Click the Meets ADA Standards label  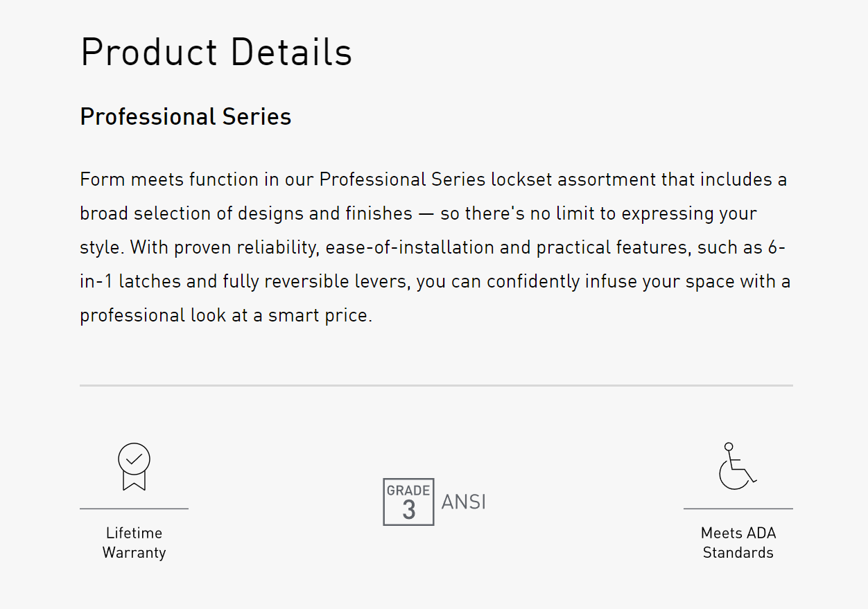coord(738,542)
